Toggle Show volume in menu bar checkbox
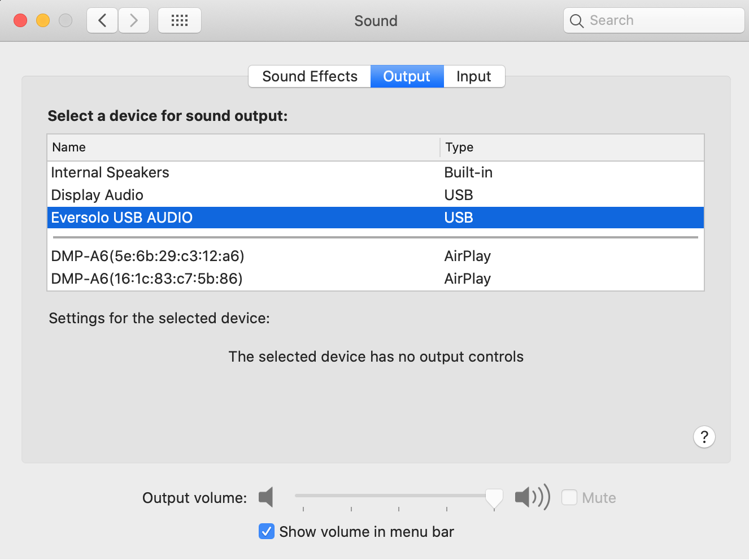This screenshot has height=560, width=749. 267,531
